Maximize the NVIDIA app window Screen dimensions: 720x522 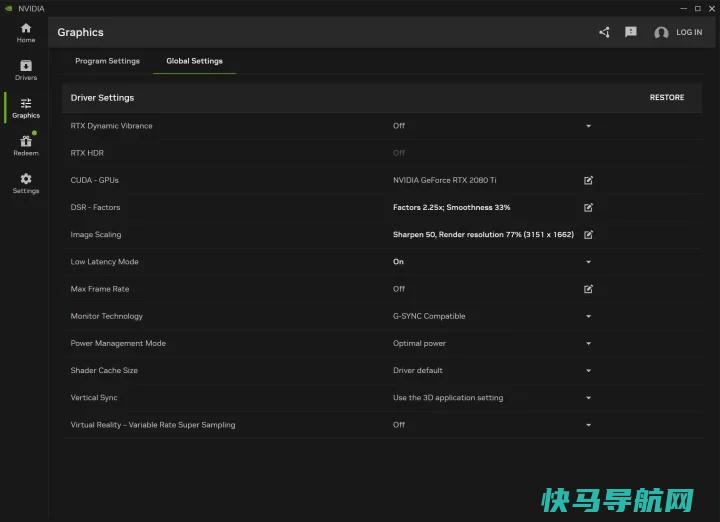[698, 8]
